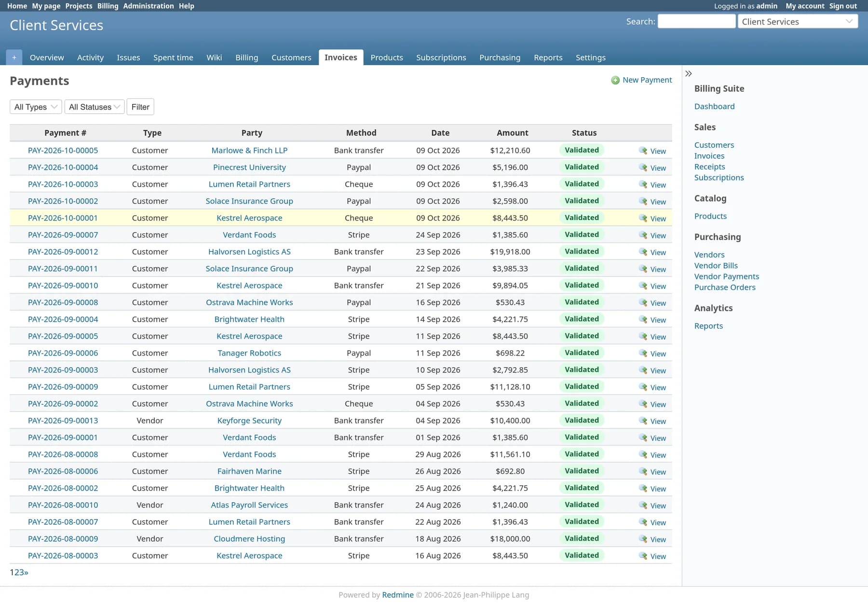The width and height of the screenshot is (868, 603).
Task: Collapse the sidebar with the double-chevron icon
Action: click(689, 73)
